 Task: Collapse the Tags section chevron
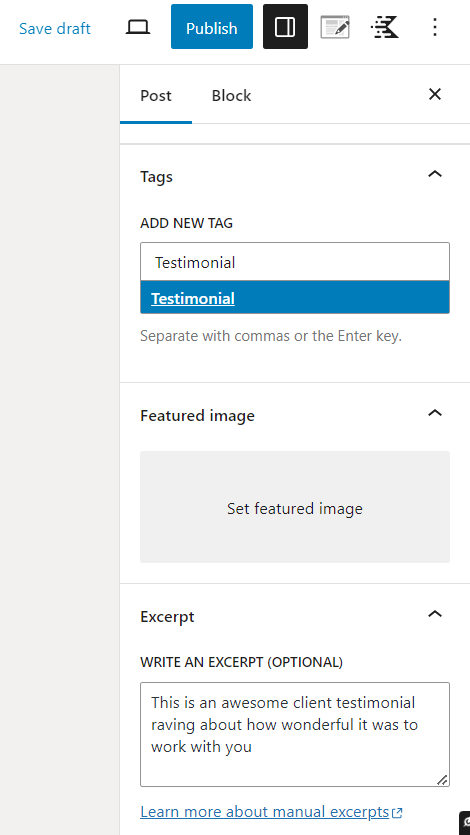coord(435,174)
